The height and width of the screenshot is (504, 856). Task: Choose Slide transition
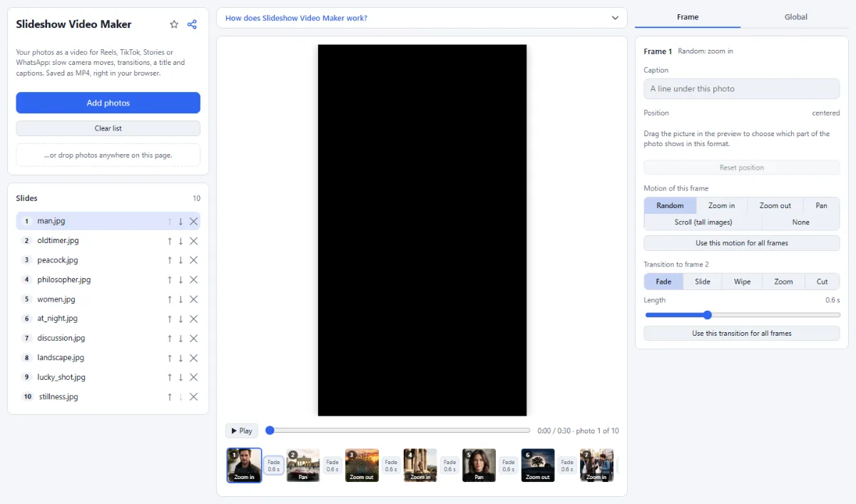[703, 282]
